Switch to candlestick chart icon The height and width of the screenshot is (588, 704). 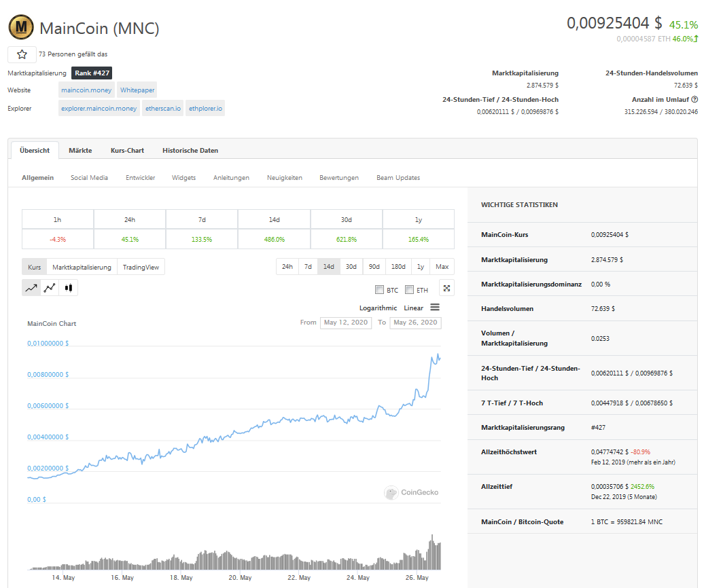(68, 288)
